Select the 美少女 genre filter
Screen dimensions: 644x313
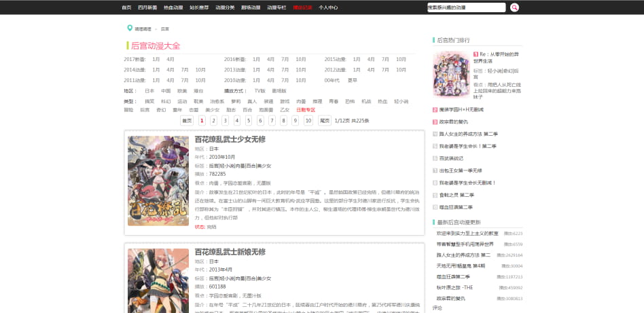click(x=213, y=110)
